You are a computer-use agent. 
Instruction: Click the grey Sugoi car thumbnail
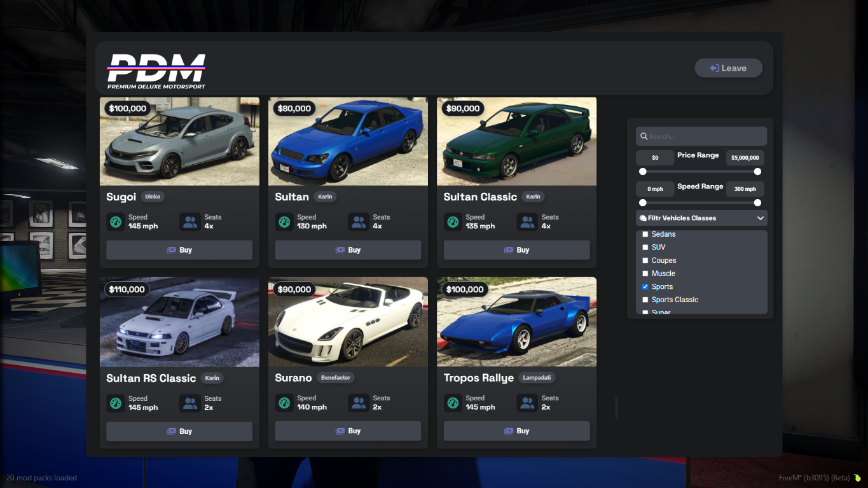click(x=179, y=141)
